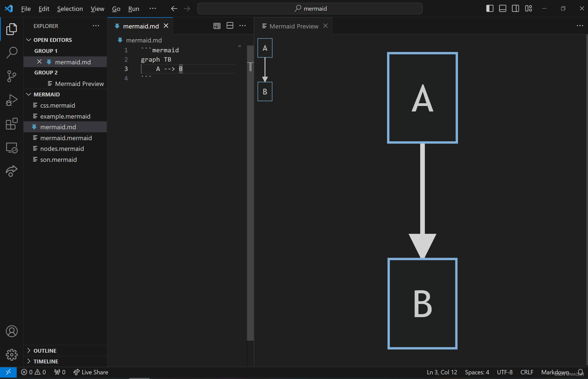Open preview to the side icon
This screenshot has height=379, width=588.
217,26
